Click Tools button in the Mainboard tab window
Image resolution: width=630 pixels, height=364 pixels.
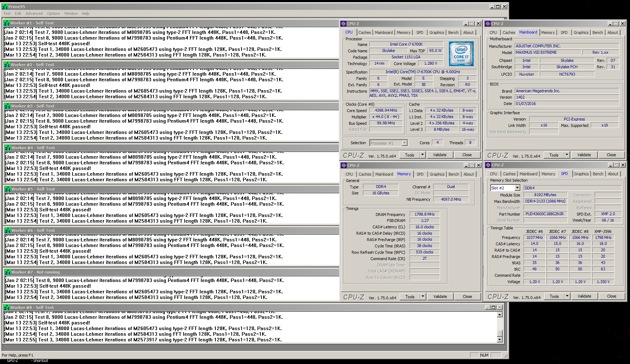(x=554, y=155)
